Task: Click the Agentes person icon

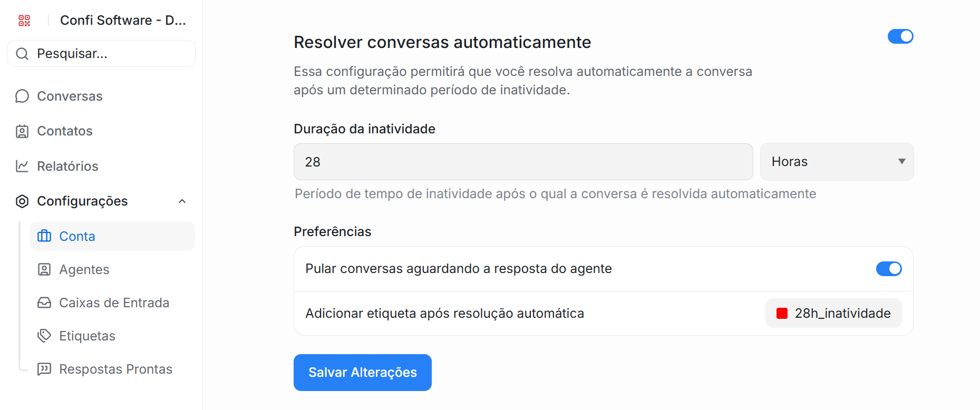Action: point(44,269)
